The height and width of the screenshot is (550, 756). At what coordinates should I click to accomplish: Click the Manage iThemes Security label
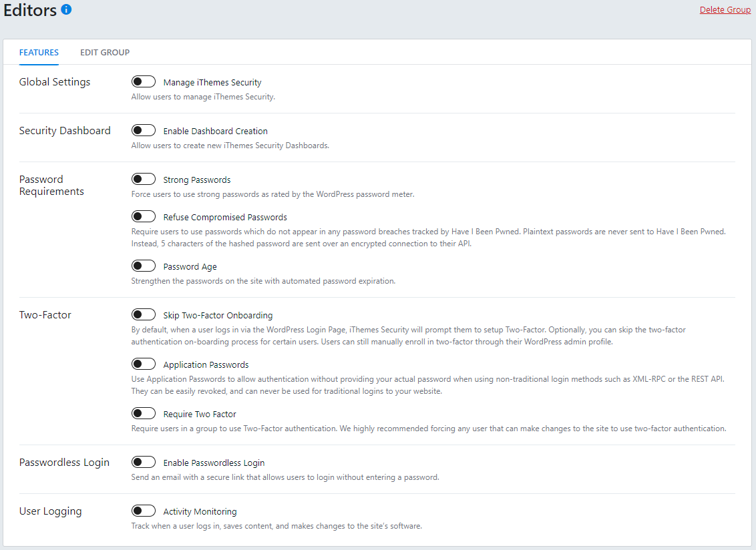212,82
